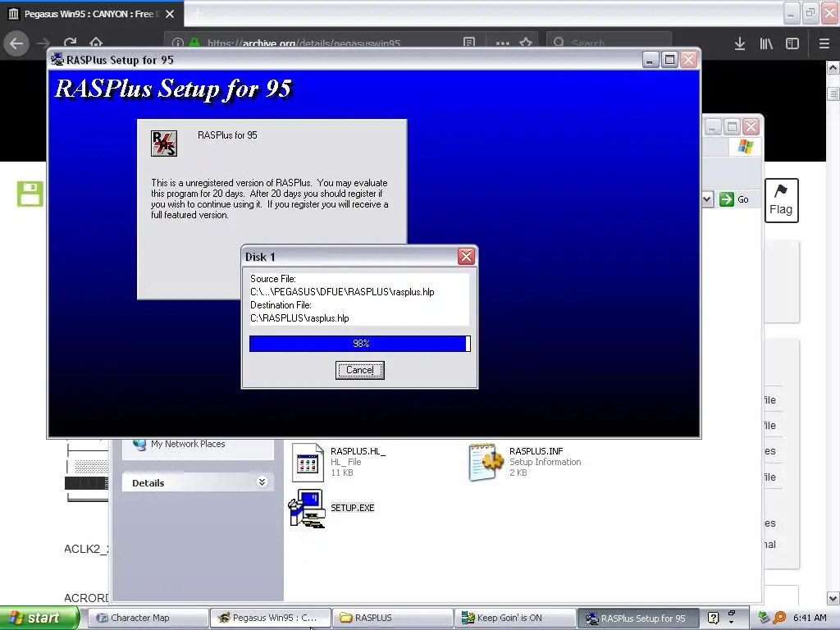Click SETUP.EXE file name label
The height and width of the screenshot is (630, 840).
(x=352, y=508)
